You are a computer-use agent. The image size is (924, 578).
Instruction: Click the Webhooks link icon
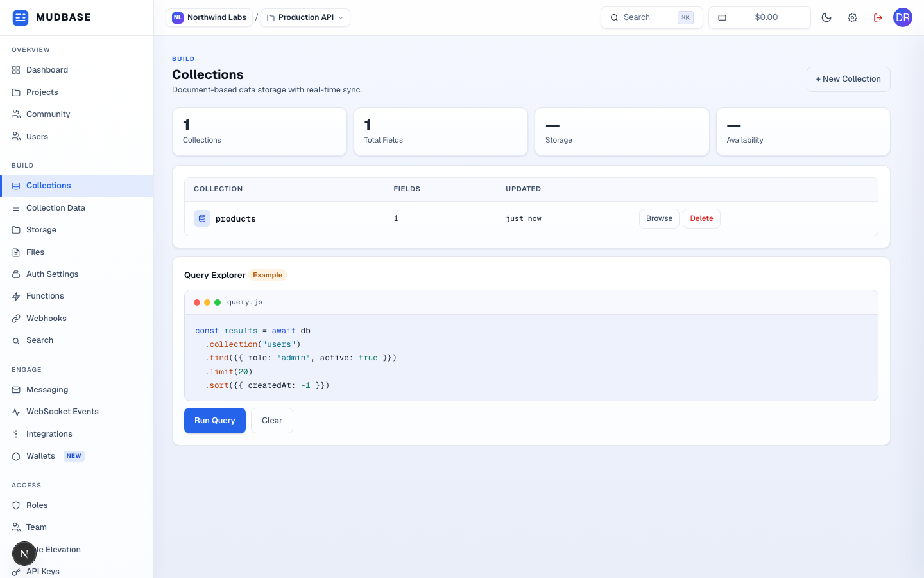click(16, 319)
